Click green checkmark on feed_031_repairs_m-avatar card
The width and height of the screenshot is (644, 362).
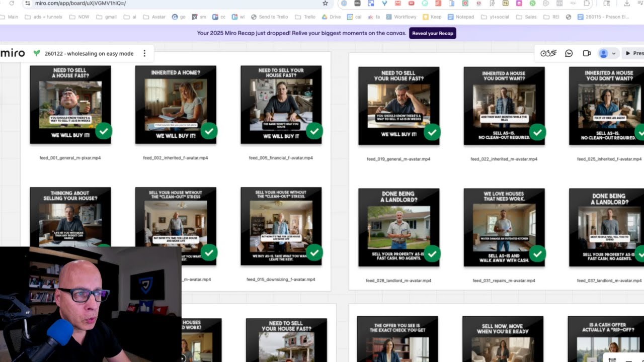537,254
